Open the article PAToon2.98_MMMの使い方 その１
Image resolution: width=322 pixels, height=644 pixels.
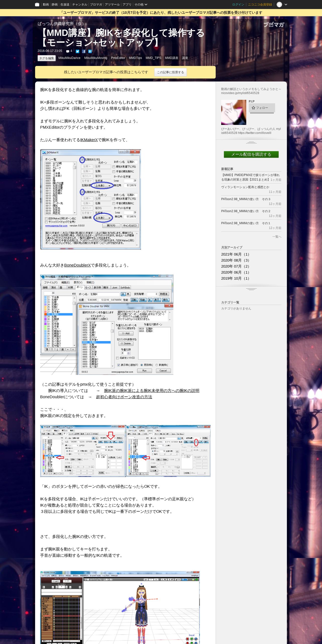tap(246, 223)
